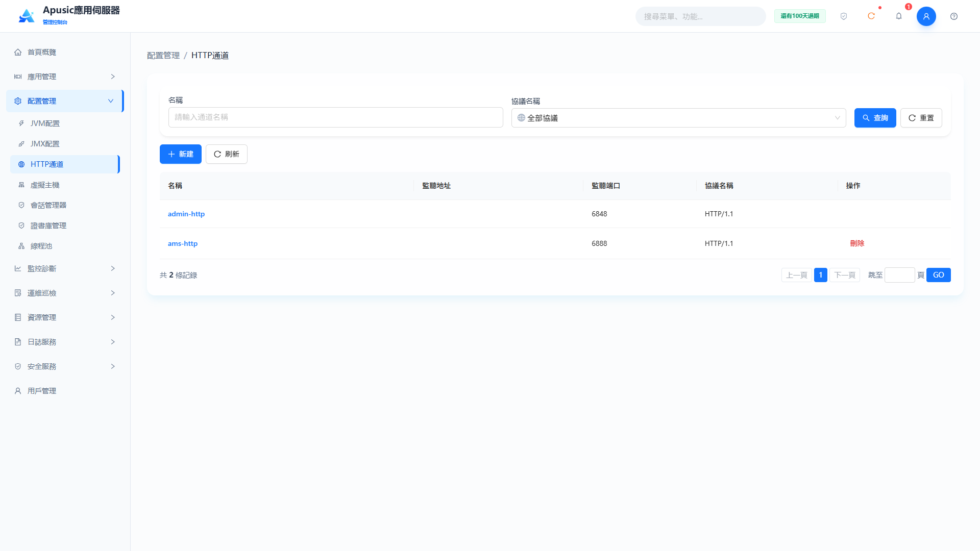Viewport: 980px width, 551px height.
Task: Open JVM配置 page
Action: 65,123
